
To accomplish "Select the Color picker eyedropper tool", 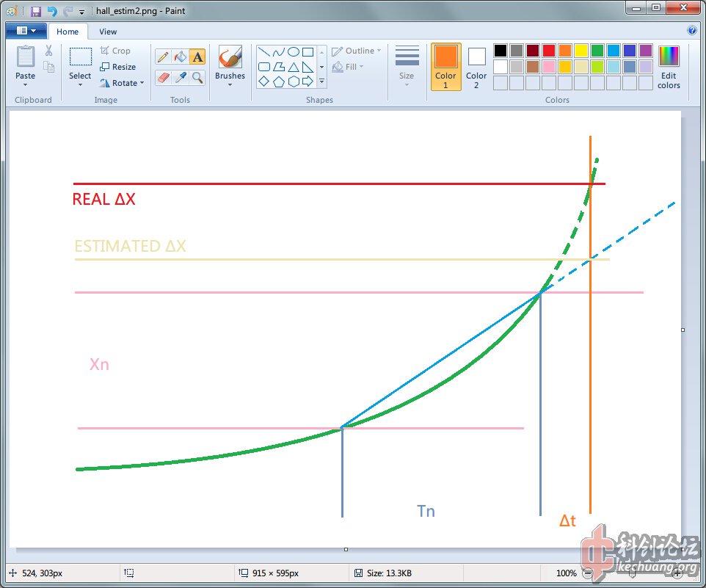I will click(181, 77).
